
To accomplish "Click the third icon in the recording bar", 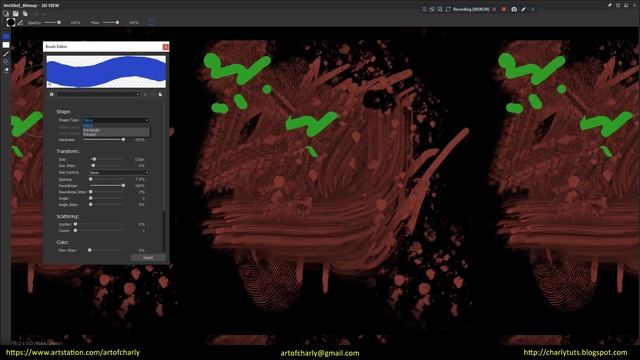I will [x=440, y=9].
